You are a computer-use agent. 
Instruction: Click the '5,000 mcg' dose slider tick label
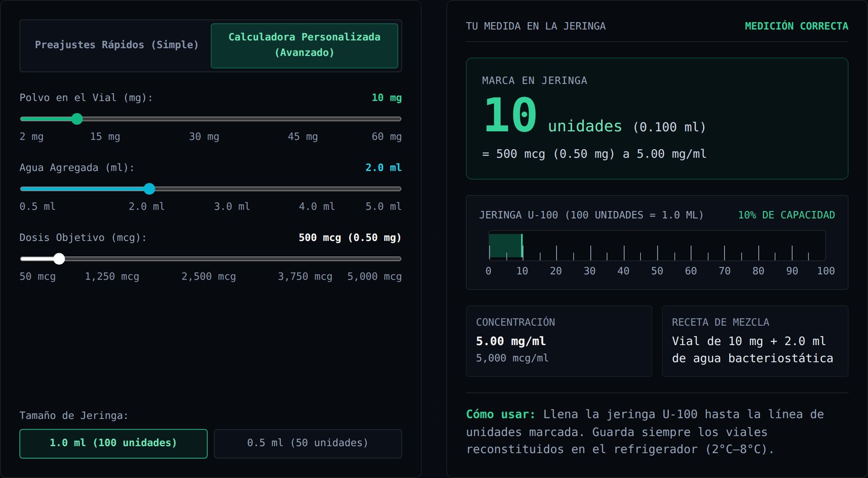[x=374, y=277]
